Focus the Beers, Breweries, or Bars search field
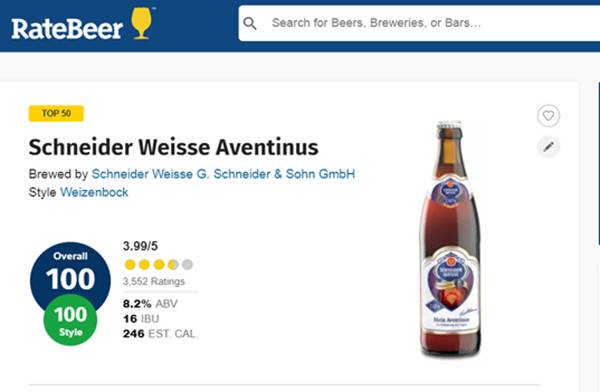Viewport: 600px width, 392px height. (419, 23)
